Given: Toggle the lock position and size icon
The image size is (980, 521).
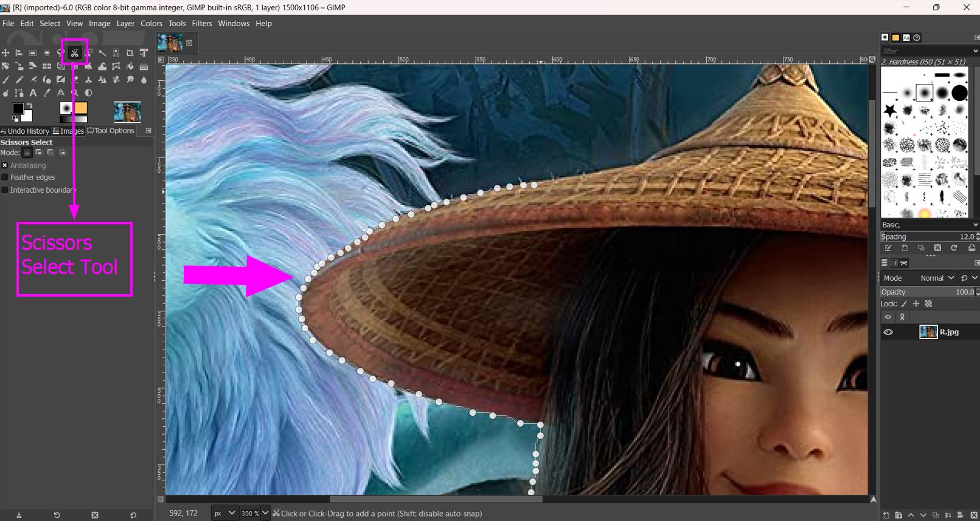Looking at the screenshot, I should tap(916, 303).
